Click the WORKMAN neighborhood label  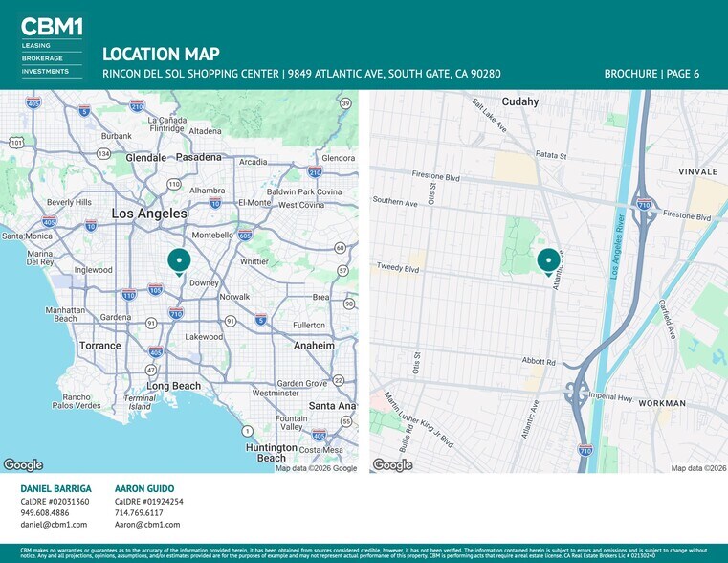662,403
